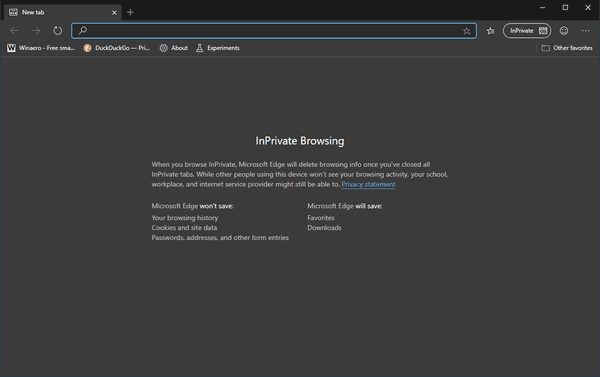Click the Other favorites folder icon
600x377 pixels.
545,48
